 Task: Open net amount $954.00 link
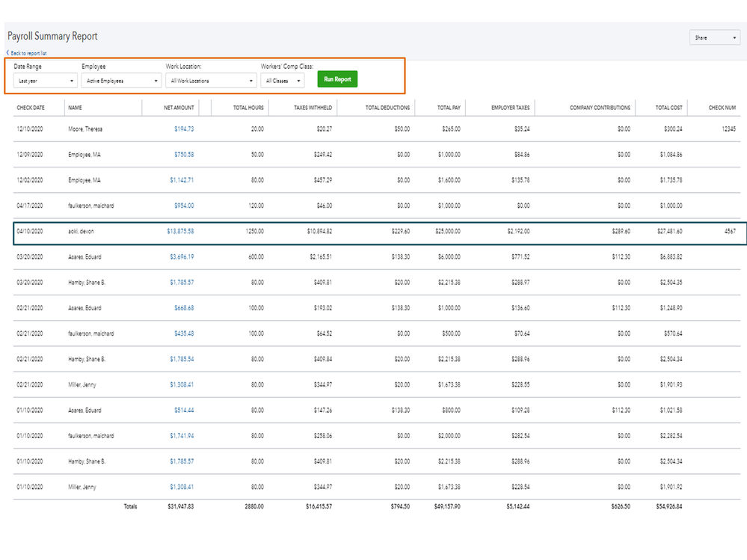pyautogui.click(x=184, y=206)
